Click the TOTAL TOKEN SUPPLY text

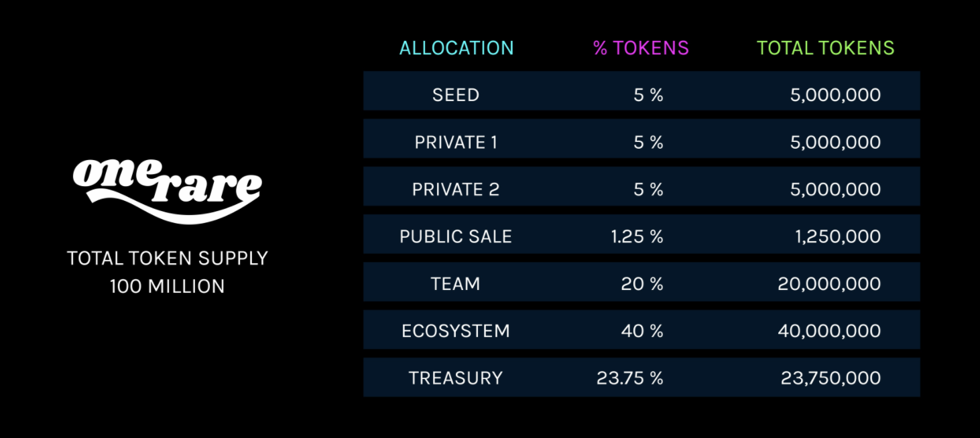[x=168, y=259]
